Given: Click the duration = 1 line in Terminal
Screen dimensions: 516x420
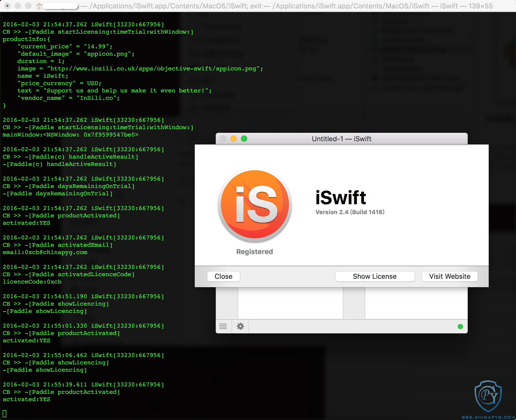Looking at the screenshot, I should 41,61.
